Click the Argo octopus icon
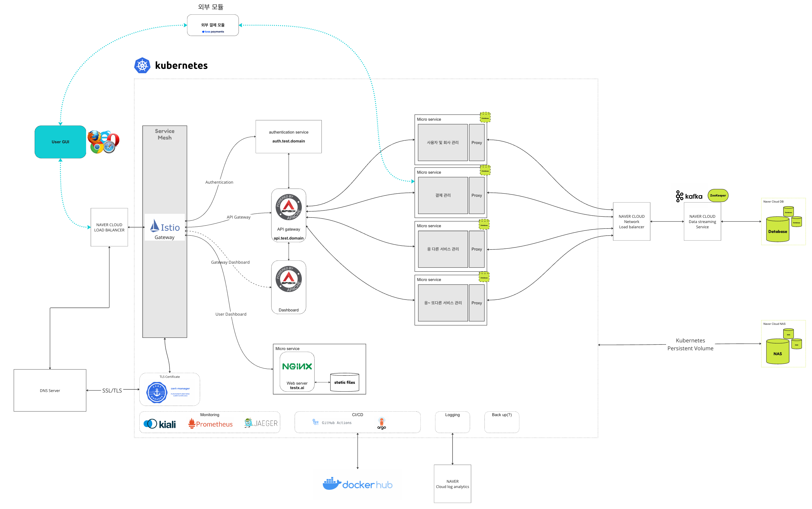 (x=381, y=421)
